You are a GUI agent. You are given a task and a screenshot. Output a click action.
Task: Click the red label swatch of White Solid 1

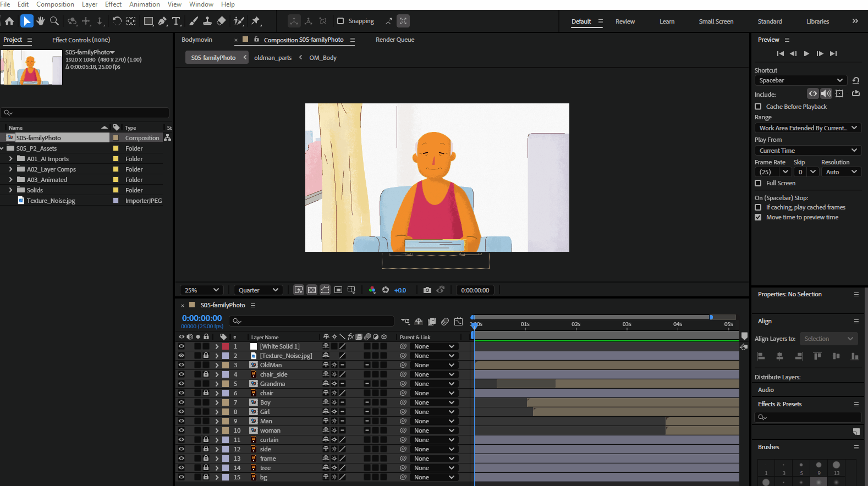[226, 346]
